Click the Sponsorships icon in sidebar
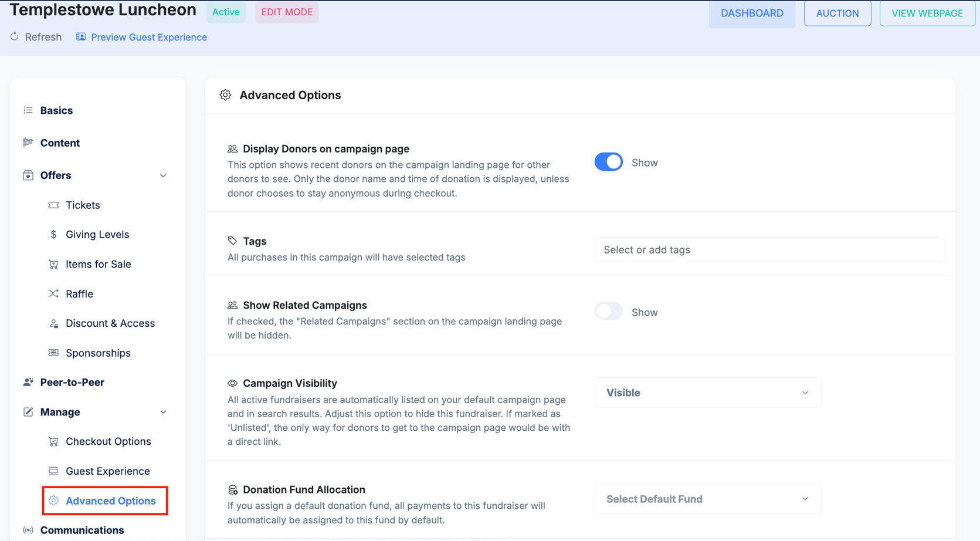Image resolution: width=980 pixels, height=541 pixels. click(x=53, y=353)
